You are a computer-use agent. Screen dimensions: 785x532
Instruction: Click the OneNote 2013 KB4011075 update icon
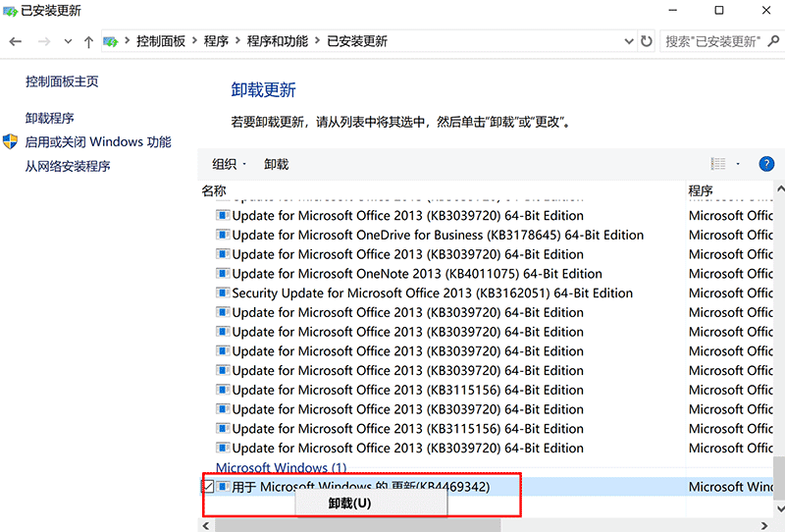223,274
